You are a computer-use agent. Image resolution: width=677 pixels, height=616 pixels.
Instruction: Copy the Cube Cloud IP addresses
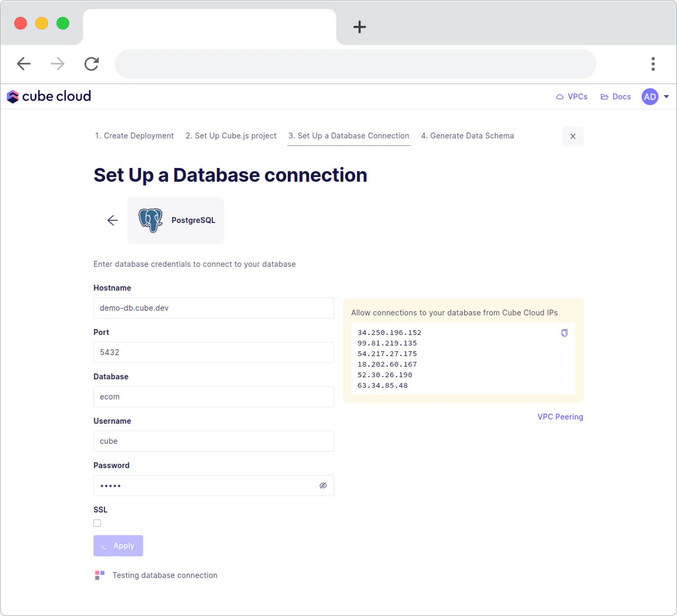564,333
